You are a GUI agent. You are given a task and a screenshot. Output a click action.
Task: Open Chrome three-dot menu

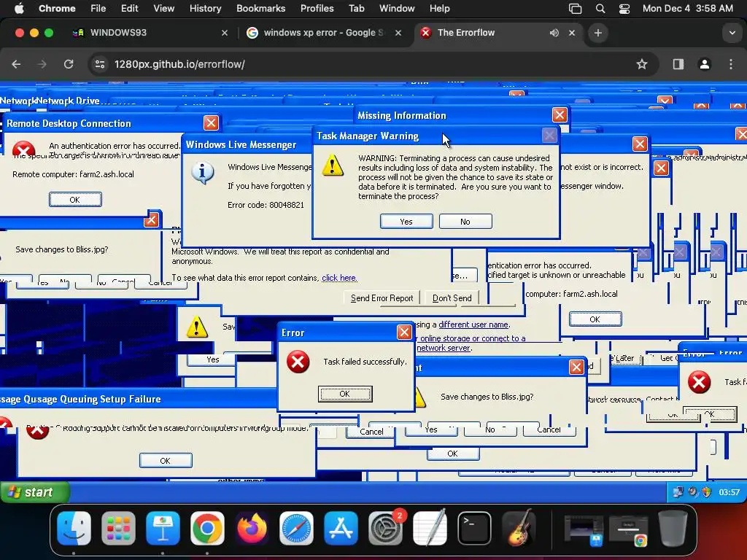pyautogui.click(x=731, y=64)
